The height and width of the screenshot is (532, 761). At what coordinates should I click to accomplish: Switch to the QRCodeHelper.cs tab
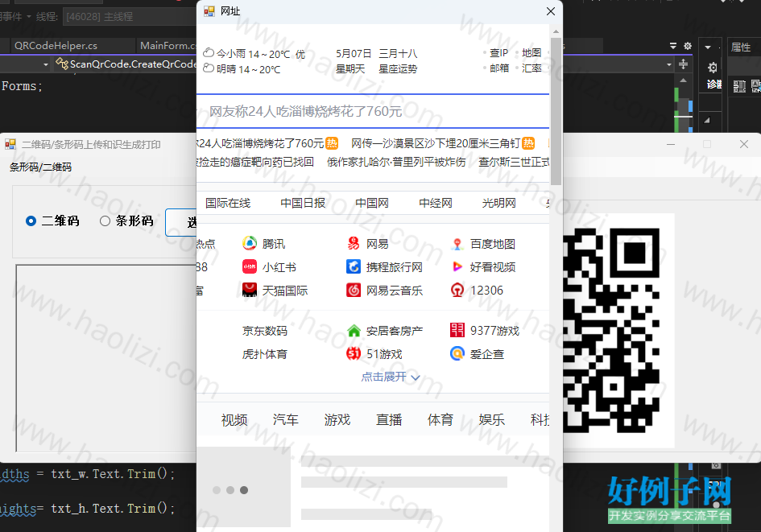coord(56,46)
